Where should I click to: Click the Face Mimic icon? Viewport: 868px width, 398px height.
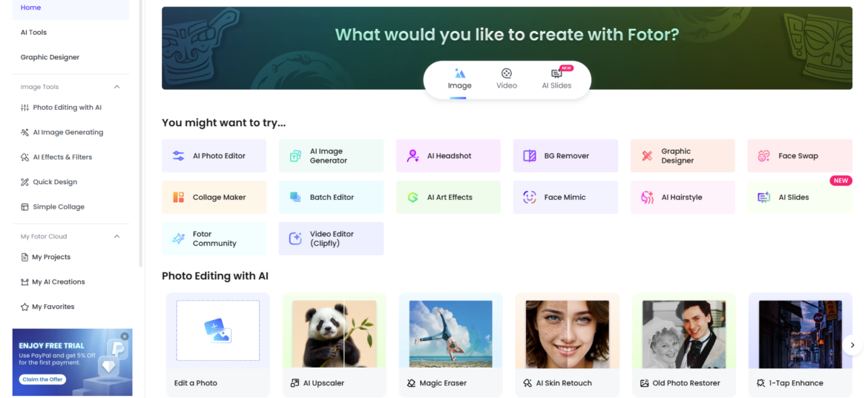pos(530,198)
